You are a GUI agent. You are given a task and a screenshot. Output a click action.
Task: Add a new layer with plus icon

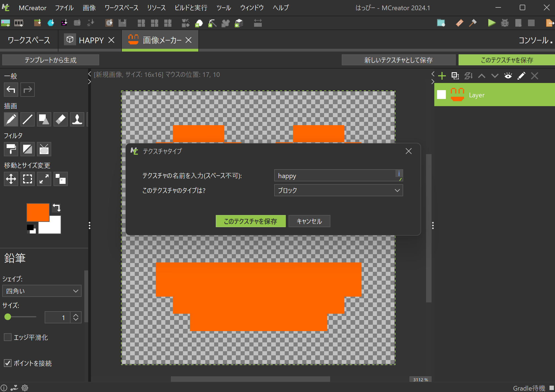pyautogui.click(x=442, y=76)
